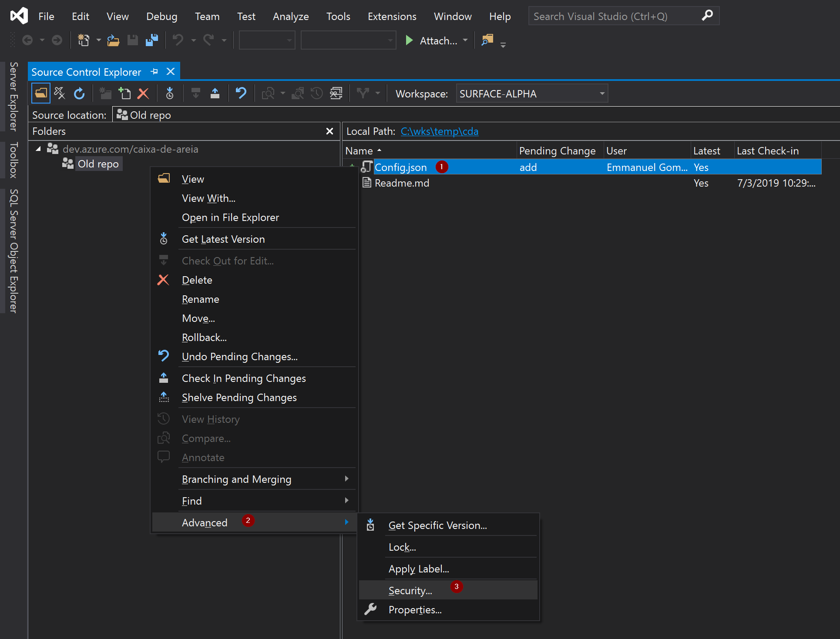Screen dimensions: 840x639
Task: Click Get Specific Version from Advanced
Action: (x=437, y=525)
